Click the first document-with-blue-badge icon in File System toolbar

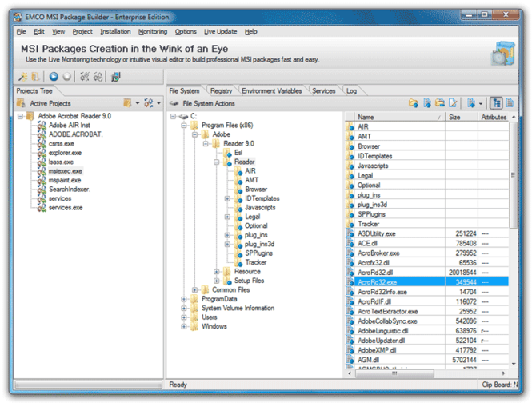pos(427,103)
